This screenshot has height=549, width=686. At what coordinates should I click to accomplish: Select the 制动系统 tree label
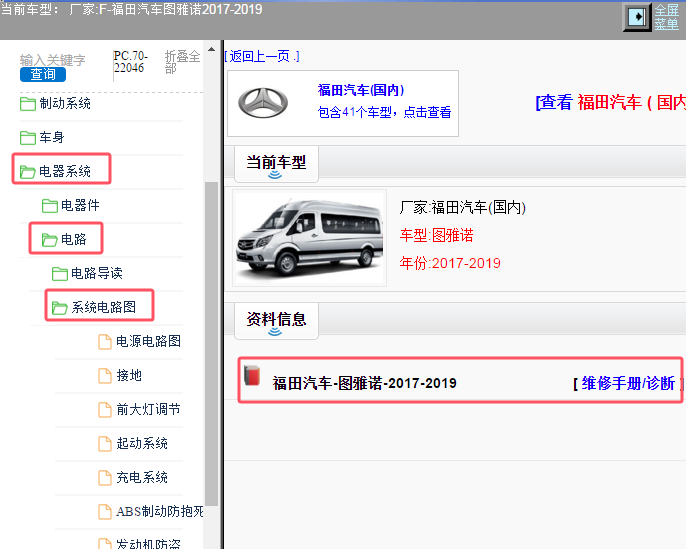(65, 104)
